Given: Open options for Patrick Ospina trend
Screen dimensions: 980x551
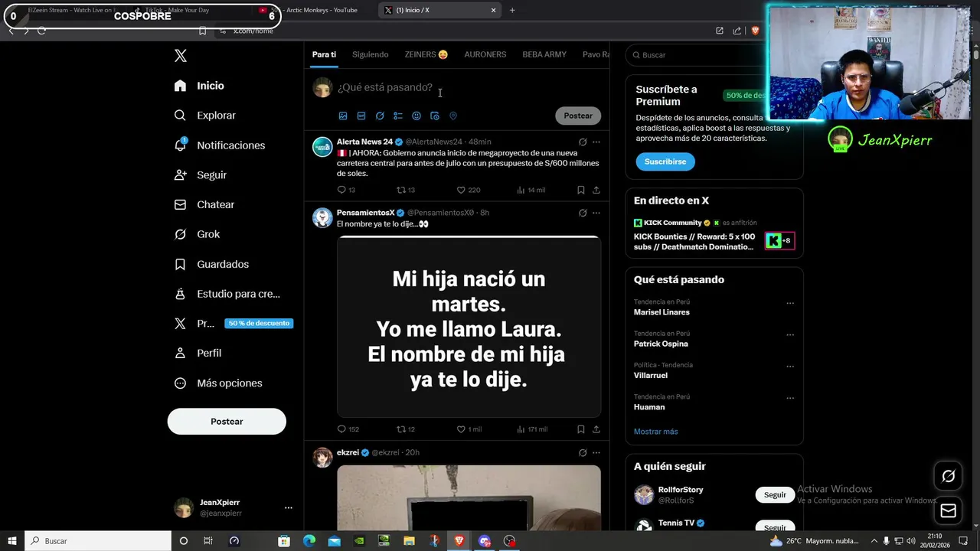Looking at the screenshot, I should click(790, 335).
